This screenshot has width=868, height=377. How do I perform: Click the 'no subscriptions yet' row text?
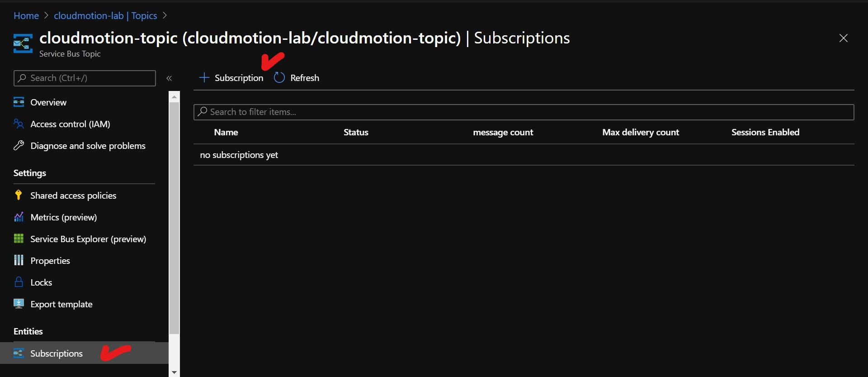tap(239, 155)
